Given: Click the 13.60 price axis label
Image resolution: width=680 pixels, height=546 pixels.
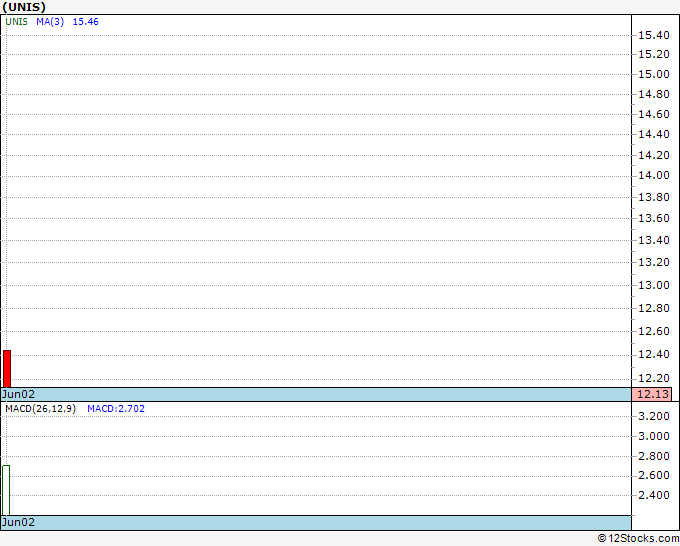Looking at the screenshot, I should click(654, 218).
